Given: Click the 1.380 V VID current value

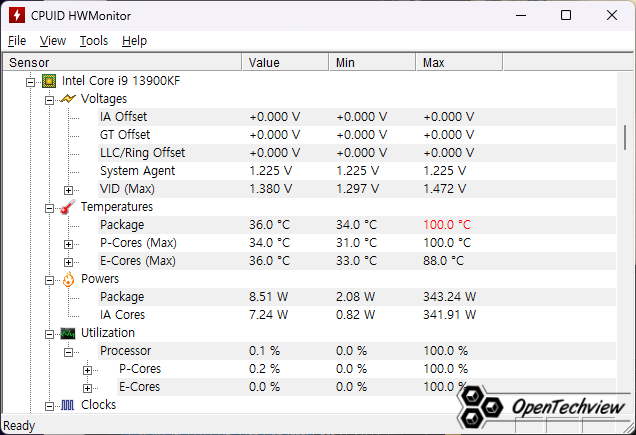Looking at the screenshot, I should tap(271, 189).
